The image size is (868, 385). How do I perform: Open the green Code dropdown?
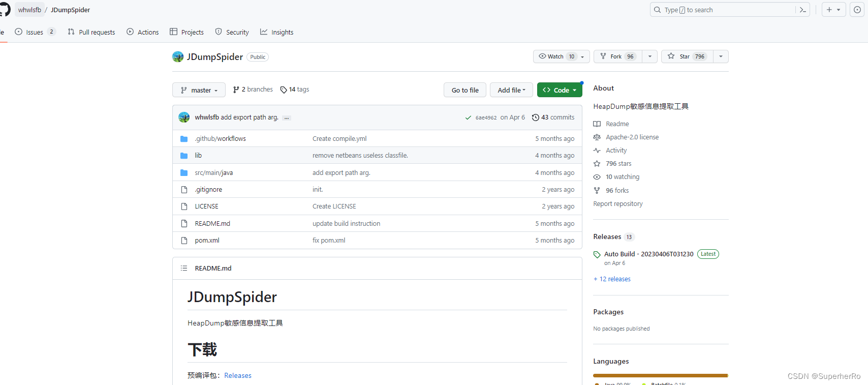(560, 90)
